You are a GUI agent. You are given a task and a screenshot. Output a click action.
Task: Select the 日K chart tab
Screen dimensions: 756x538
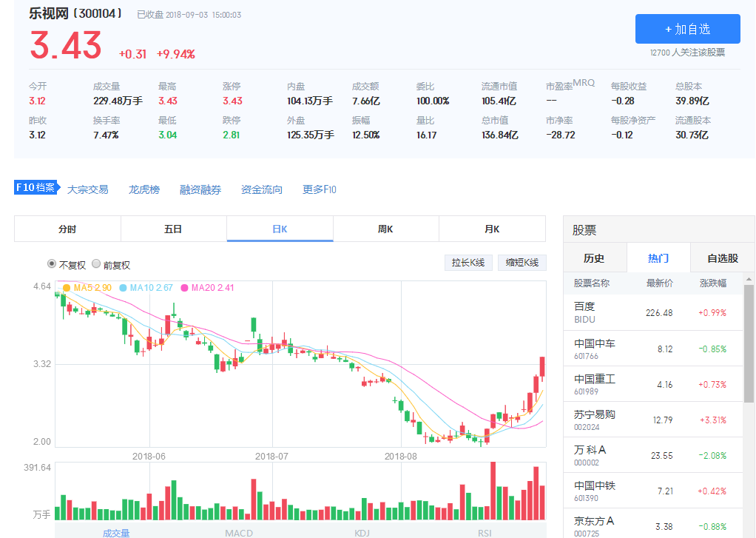click(280, 229)
